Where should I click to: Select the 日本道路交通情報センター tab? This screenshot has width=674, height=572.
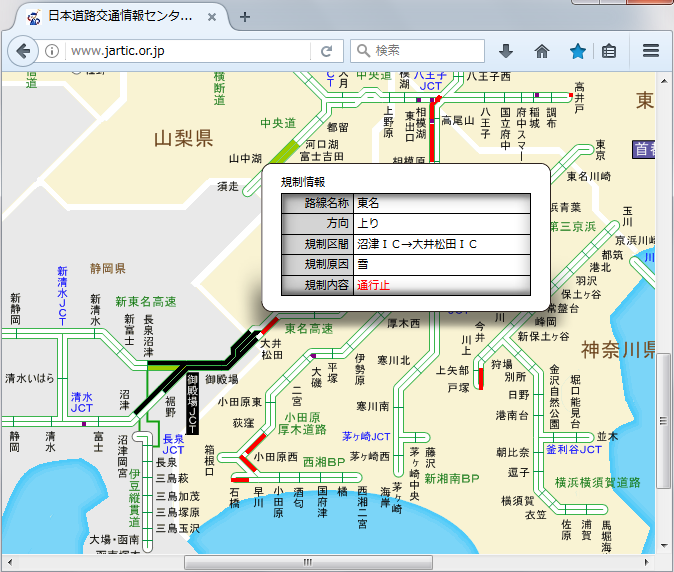[x=120, y=17]
